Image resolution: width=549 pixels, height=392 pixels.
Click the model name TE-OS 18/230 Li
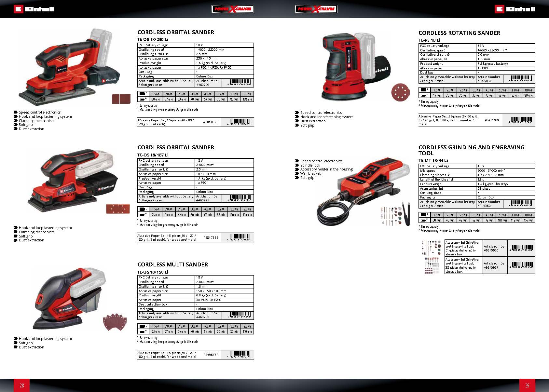pos(153,39)
